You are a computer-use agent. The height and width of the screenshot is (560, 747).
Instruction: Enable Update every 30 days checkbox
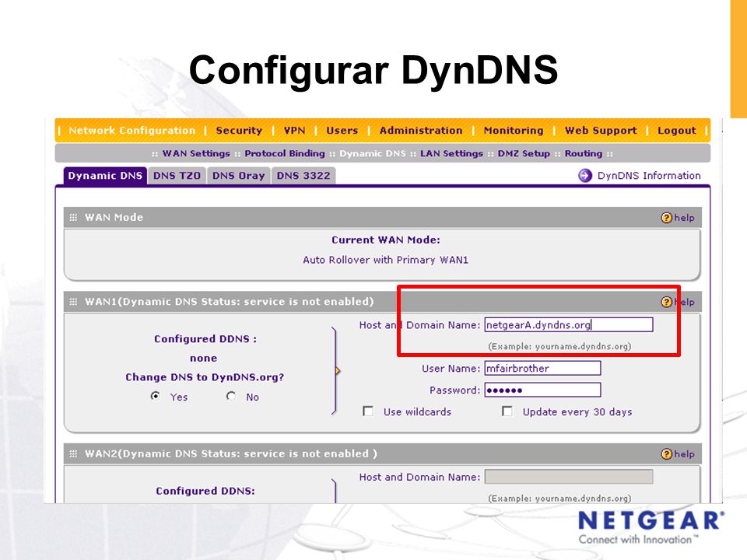pos(507,411)
